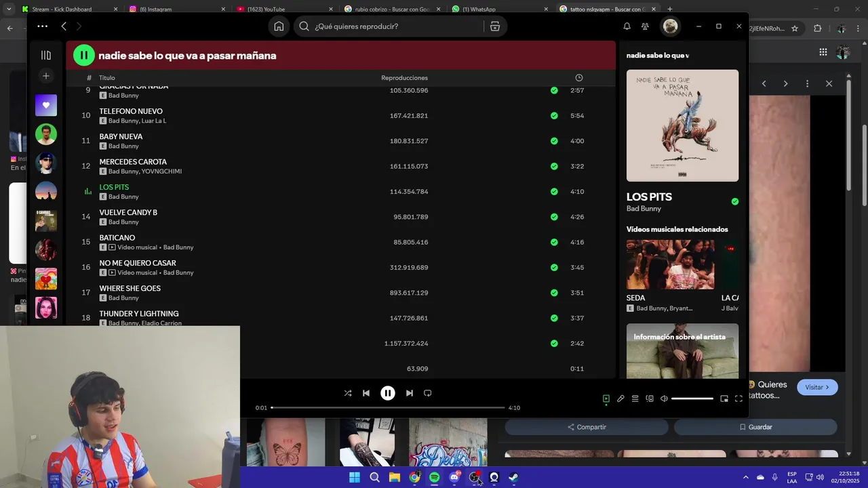The image size is (868, 488).
Task: Open Spotify notifications bell
Action: (627, 26)
